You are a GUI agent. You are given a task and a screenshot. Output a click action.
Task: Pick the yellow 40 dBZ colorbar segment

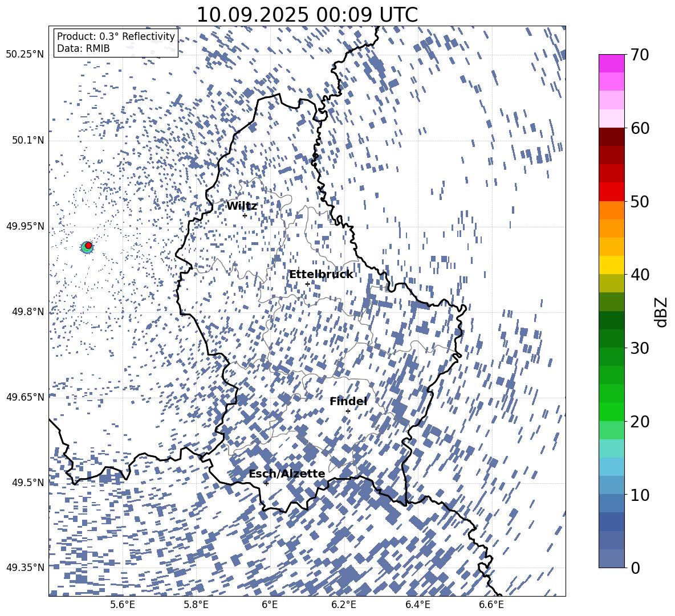[x=611, y=265]
